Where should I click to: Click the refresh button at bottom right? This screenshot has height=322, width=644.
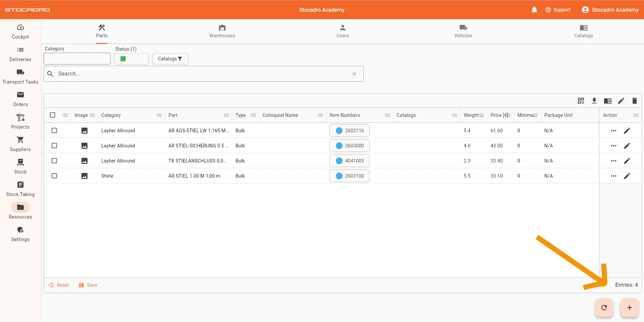(x=604, y=308)
